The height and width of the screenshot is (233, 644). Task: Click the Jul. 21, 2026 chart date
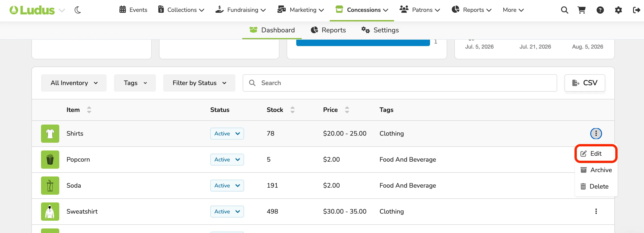click(x=535, y=47)
